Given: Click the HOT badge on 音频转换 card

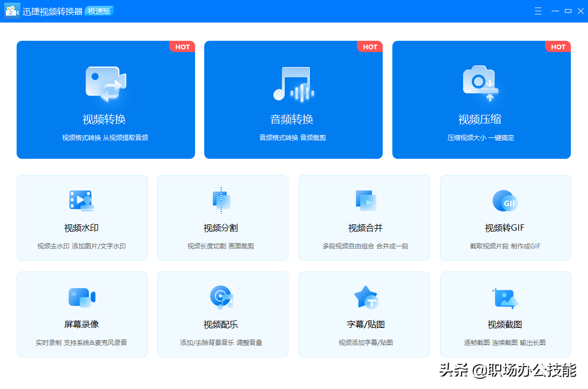Looking at the screenshot, I should tap(370, 47).
